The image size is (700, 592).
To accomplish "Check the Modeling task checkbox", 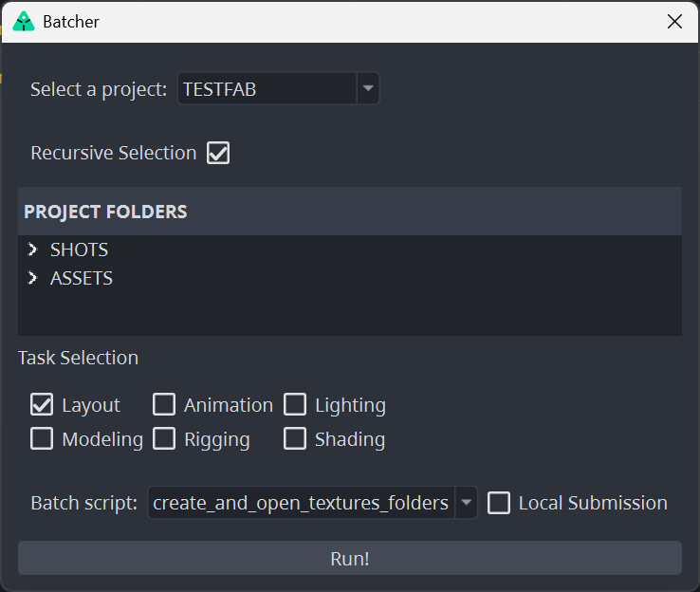I will [42, 439].
